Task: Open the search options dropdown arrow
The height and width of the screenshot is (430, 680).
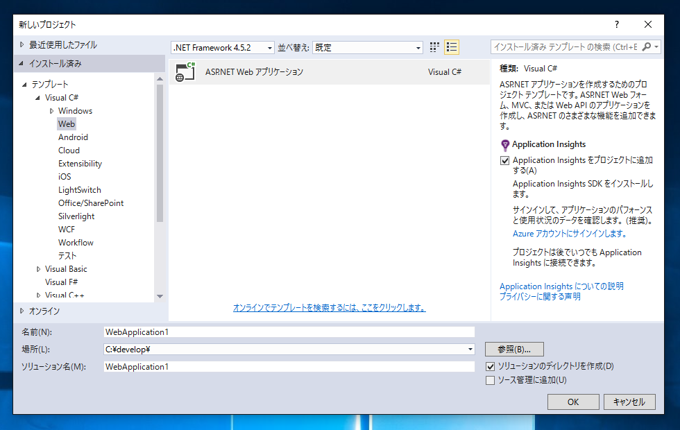Action: click(657, 47)
